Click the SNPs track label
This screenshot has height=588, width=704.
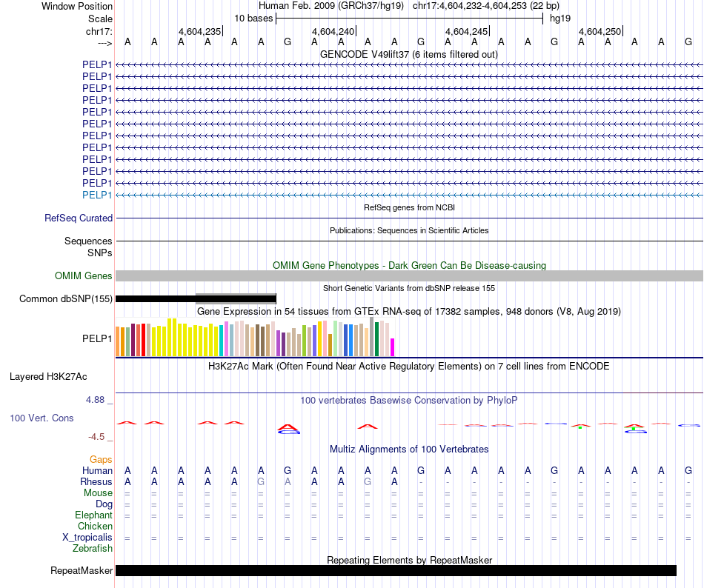coord(100,253)
